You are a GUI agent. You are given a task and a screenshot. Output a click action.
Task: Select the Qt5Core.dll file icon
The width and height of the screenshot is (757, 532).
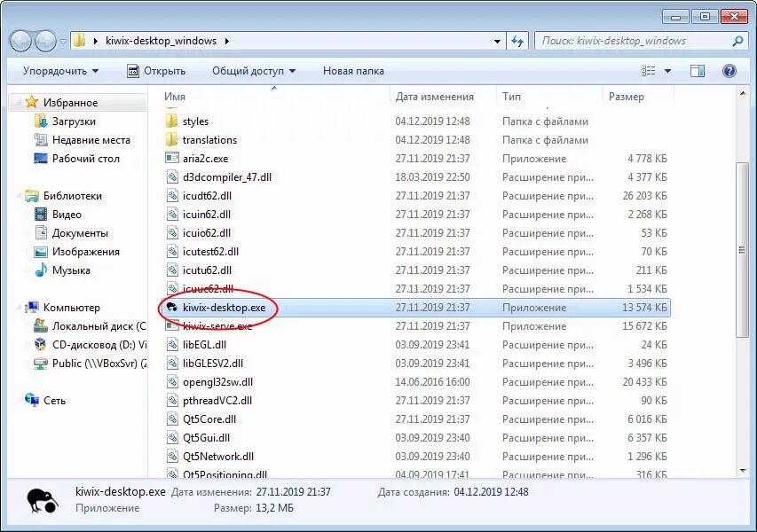tap(172, 419)
